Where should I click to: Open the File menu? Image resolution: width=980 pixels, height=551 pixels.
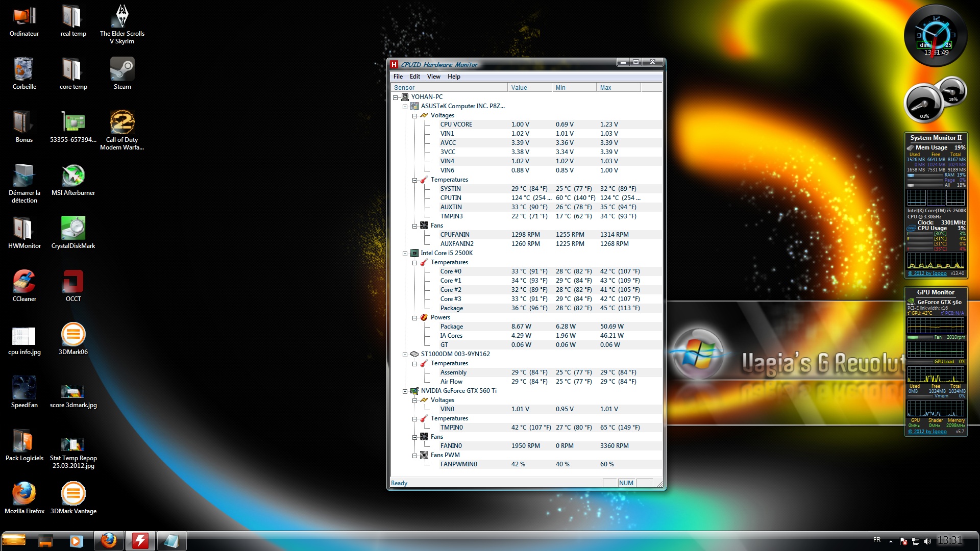tap(398, 77)
